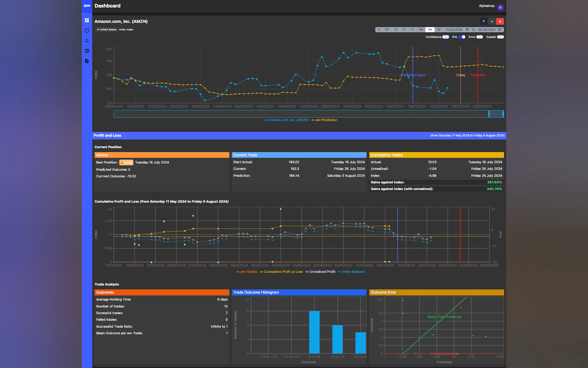Screen dimensions: 588x368
Task: Open the scatter dots icon in sidebar
Action: (87, 41)
